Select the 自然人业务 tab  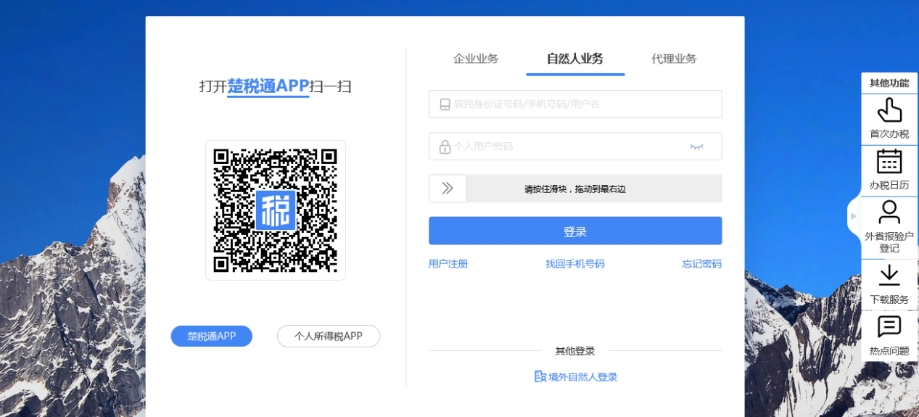coord(575,59)
